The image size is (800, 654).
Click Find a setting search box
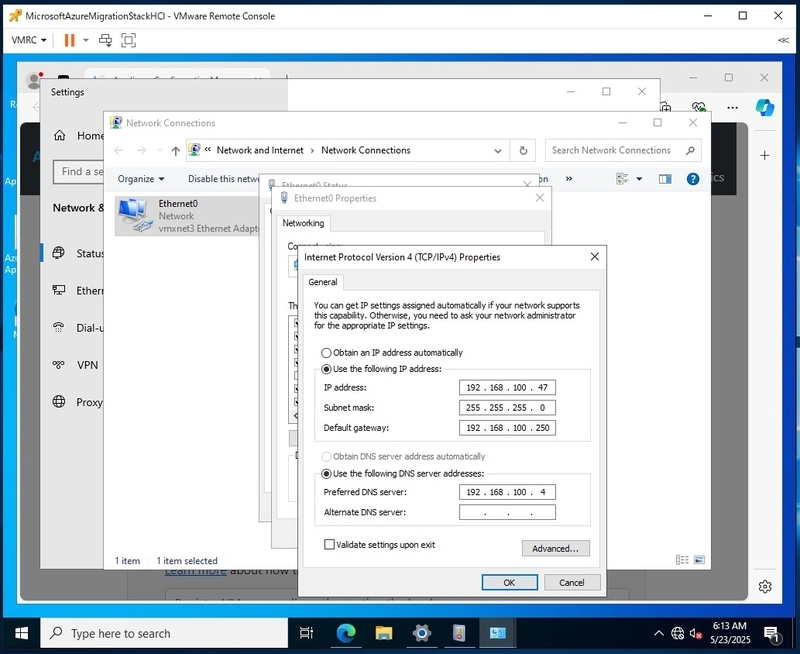click(x=79, y=172)
